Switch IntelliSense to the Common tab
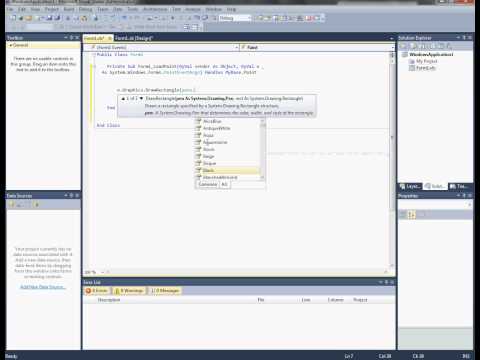 click(208, 184)
